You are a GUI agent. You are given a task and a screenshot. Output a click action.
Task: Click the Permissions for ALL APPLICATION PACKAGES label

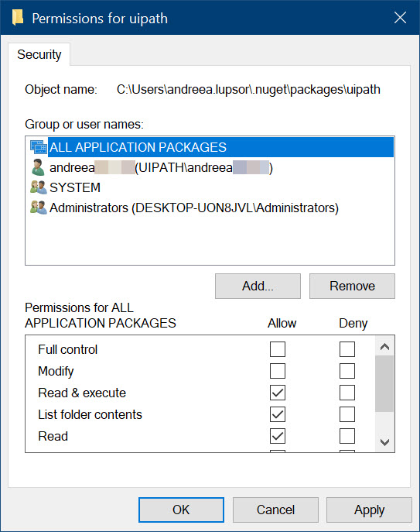pyautogui.click(x=101, y=315)
